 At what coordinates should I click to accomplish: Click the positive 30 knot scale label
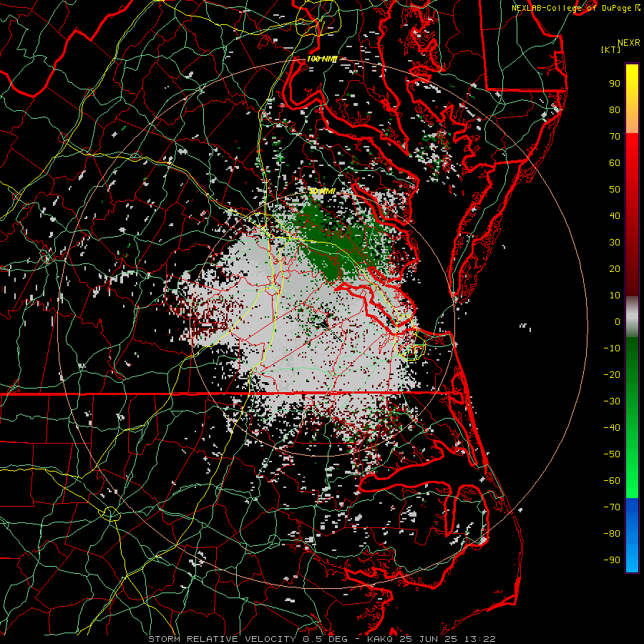click(x=615, y=243)
